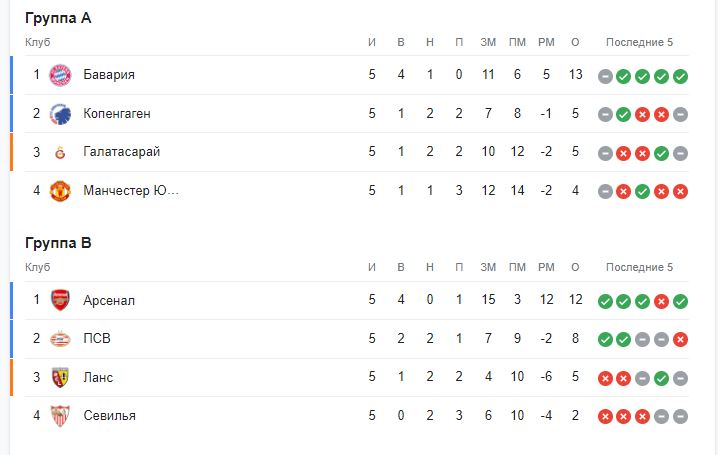Click Arsenal's red loss result icon
718x455 pixels.
pos(661,301)
